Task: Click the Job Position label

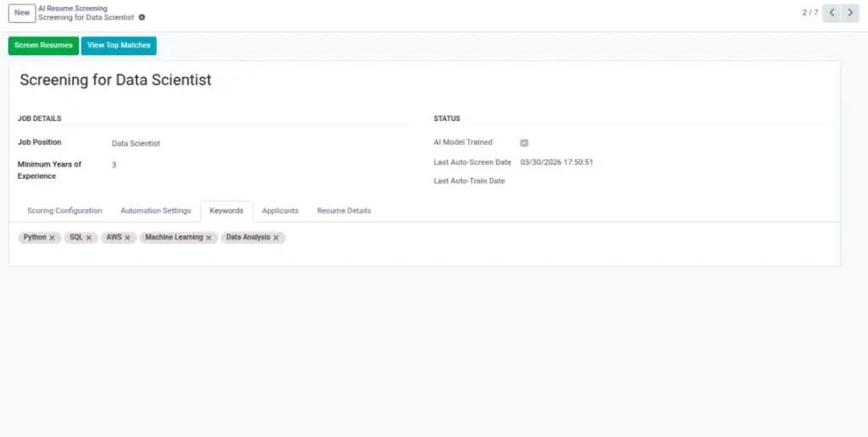Action: tap(39, 142)
